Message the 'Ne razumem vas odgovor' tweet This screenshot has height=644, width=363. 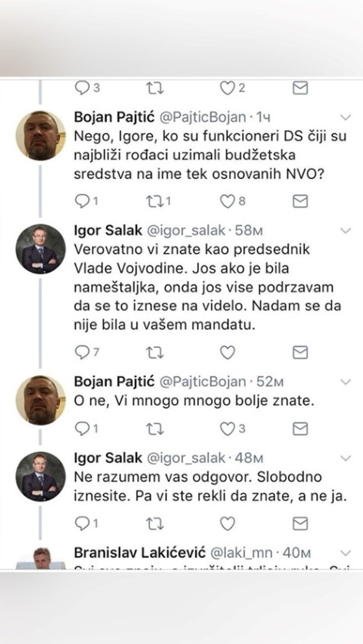coord(300,523)
